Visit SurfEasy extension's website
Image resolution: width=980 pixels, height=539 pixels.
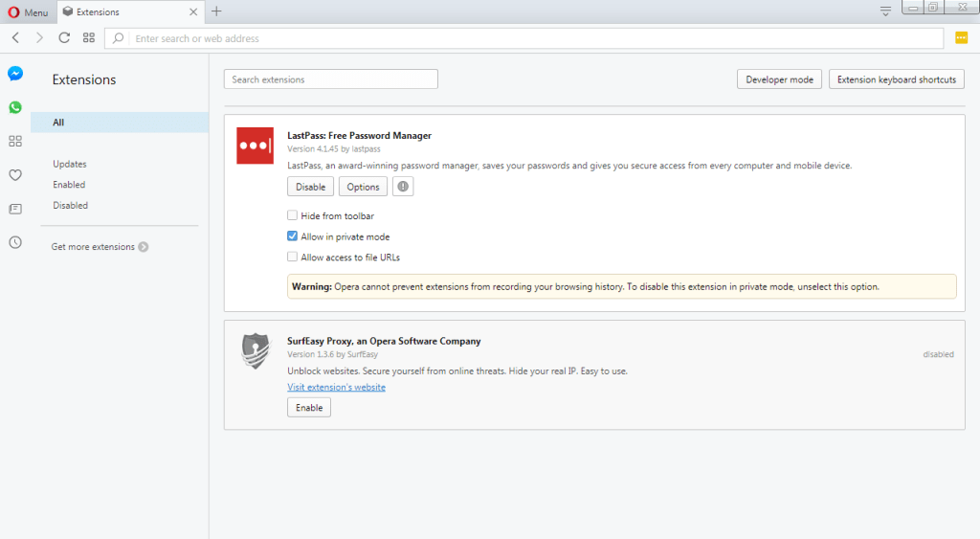336,387
